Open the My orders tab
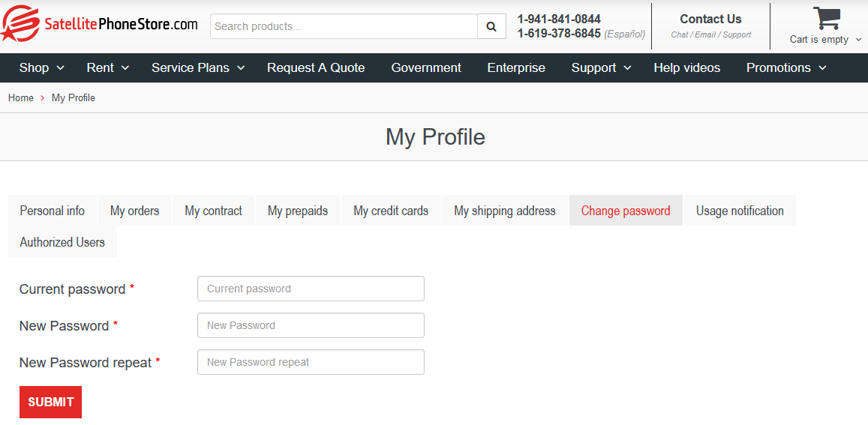 click(135, 211)
